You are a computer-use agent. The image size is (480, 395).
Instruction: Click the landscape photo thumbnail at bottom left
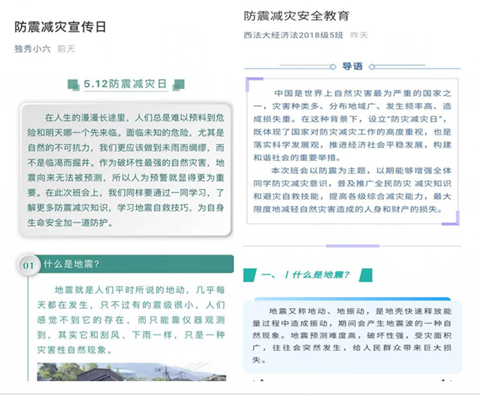132,372
